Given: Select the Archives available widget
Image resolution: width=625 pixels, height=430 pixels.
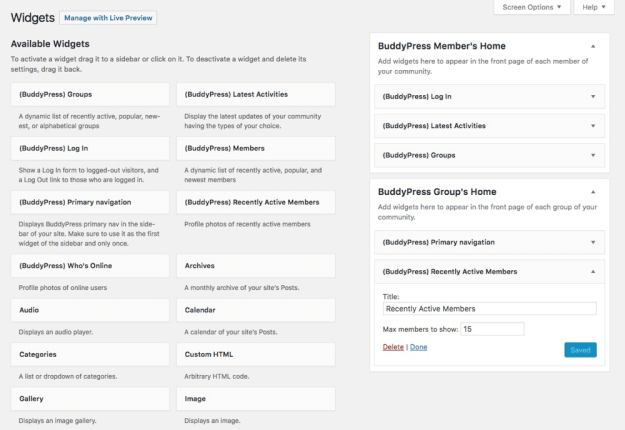Looking at the screenshot, I should click(x=256, y=266).
